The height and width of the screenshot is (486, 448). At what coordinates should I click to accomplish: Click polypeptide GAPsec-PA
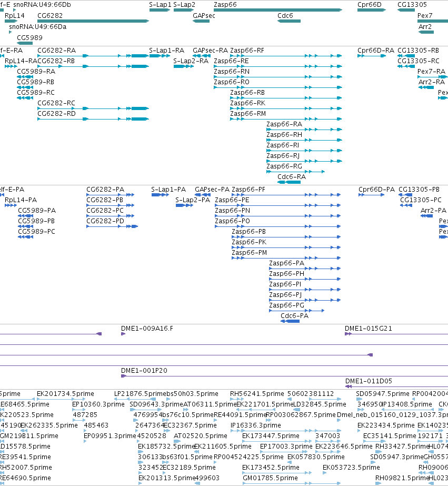[203, 195]
